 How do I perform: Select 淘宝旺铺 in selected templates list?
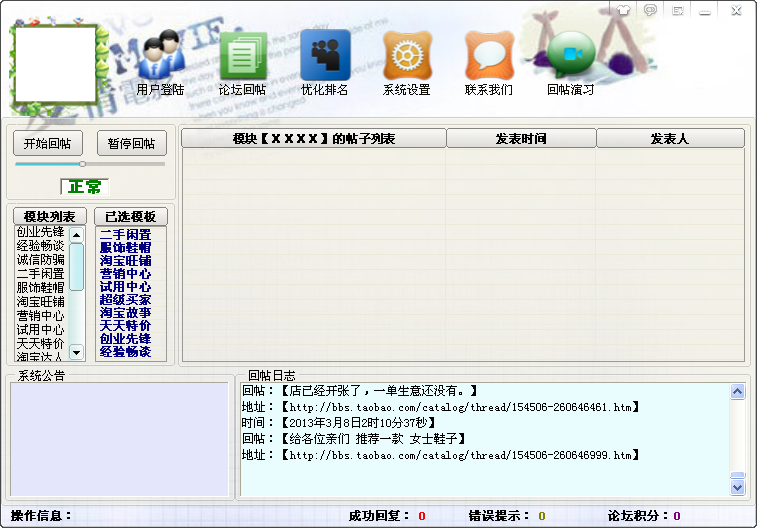pos(126,261)
